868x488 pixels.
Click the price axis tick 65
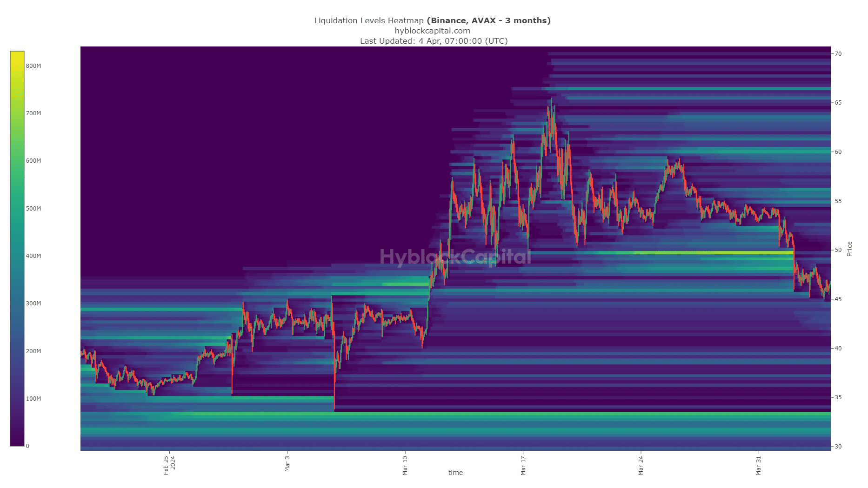click(838, 103)
